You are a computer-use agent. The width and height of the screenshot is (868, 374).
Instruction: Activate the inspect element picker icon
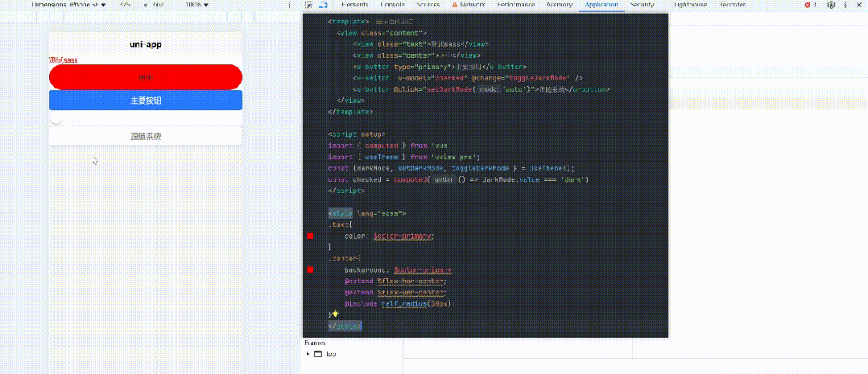[x=309, y=5]
